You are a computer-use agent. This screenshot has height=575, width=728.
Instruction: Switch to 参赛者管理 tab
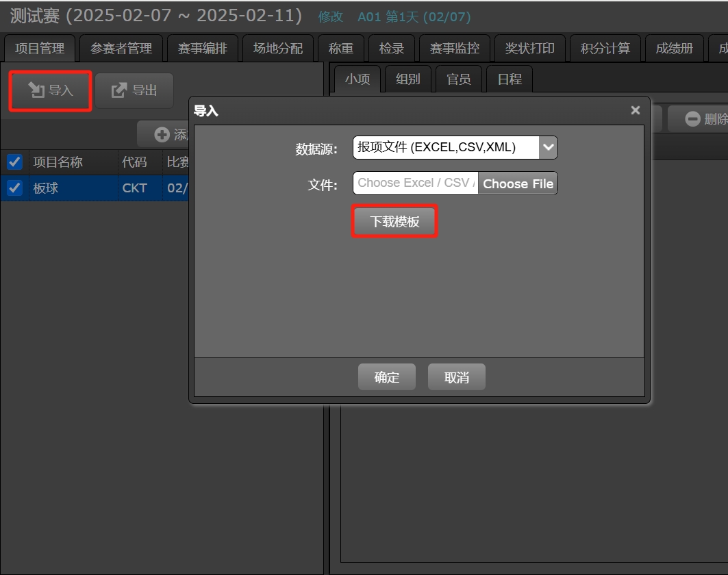(121, 49)
